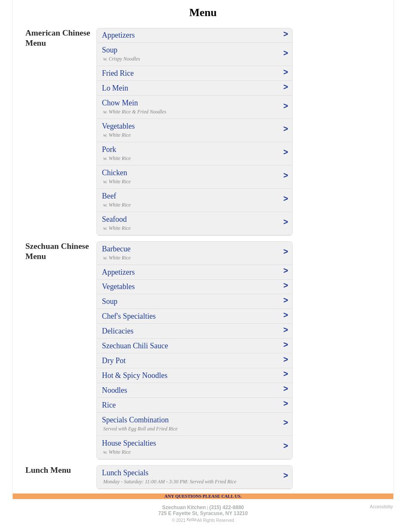
Task: Open Specials Combination category
Action: tap(135, 420)
